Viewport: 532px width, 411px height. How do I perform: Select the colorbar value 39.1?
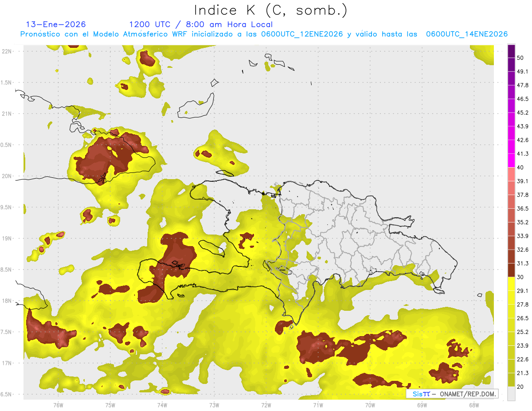(523, 181)
